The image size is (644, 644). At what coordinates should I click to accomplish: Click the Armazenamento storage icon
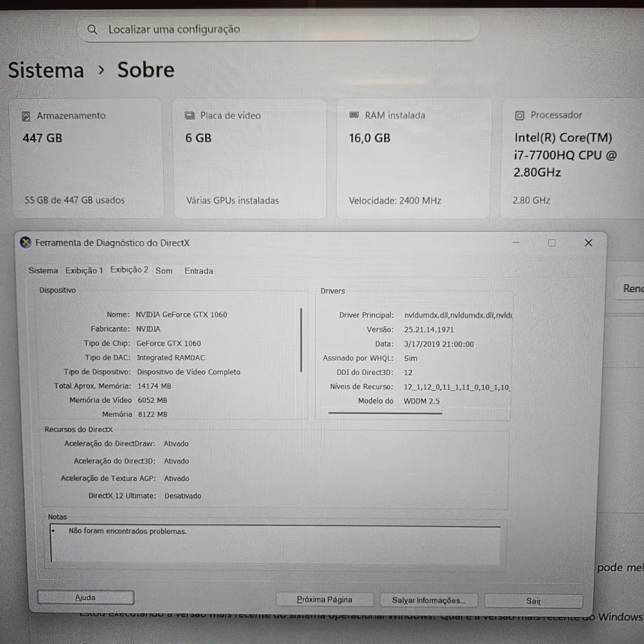[x=26, y=117]
